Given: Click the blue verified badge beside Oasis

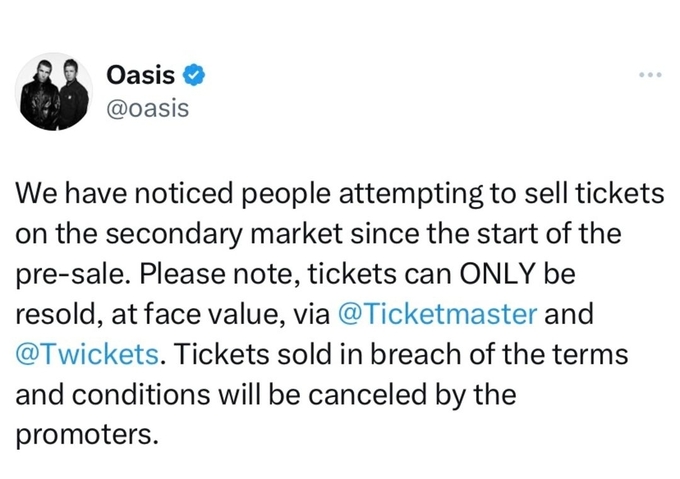Looking at the screenshot, I should coord(193,75).
